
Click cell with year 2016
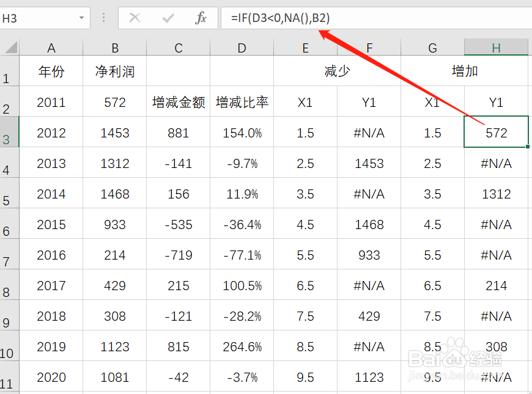pos(51,255)
